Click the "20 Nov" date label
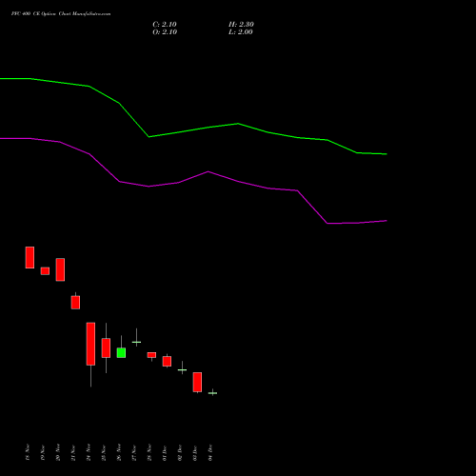Image resolution: width=476 pixels, height=476 pixels. tap(58, 452)
